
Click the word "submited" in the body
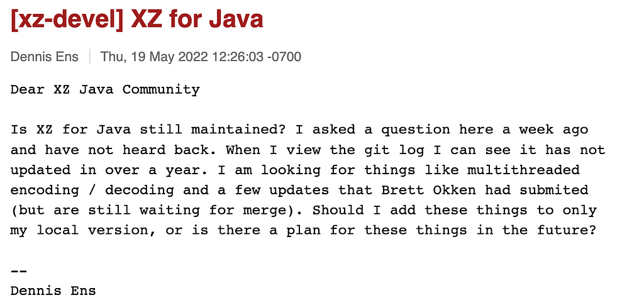pos(553,190)
